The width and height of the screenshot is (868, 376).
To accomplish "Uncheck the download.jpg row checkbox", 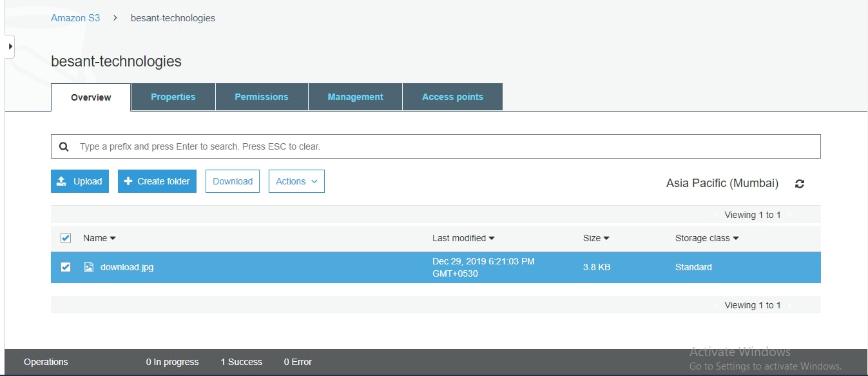I will point(66,267).
